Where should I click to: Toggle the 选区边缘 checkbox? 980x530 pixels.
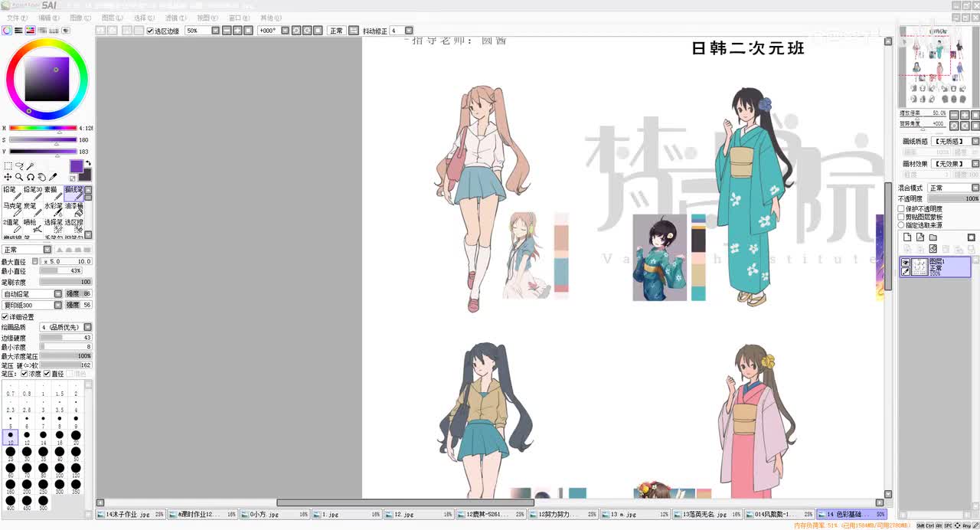click(150, 31)
